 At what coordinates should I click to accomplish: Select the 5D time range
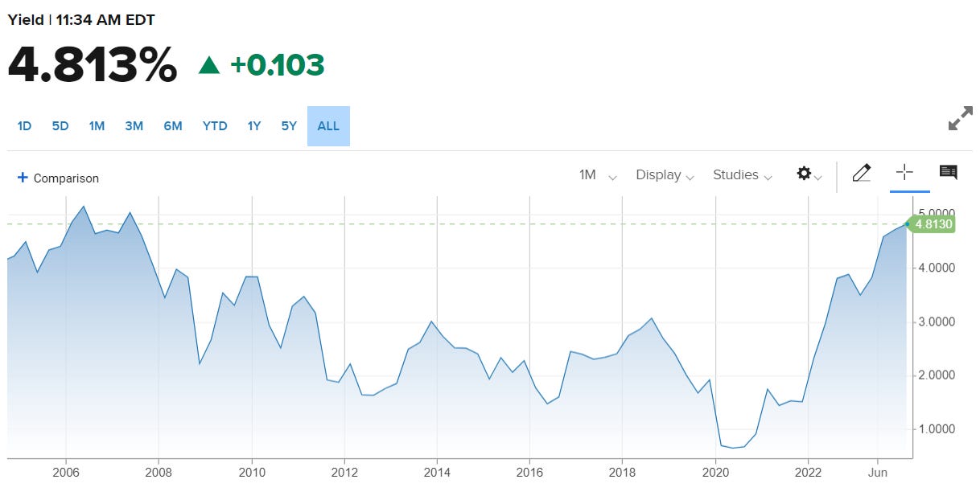tap(60, 126)
